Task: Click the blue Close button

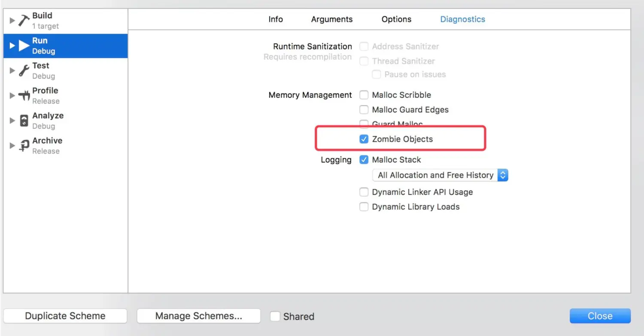Action: (x=600, y=316)
